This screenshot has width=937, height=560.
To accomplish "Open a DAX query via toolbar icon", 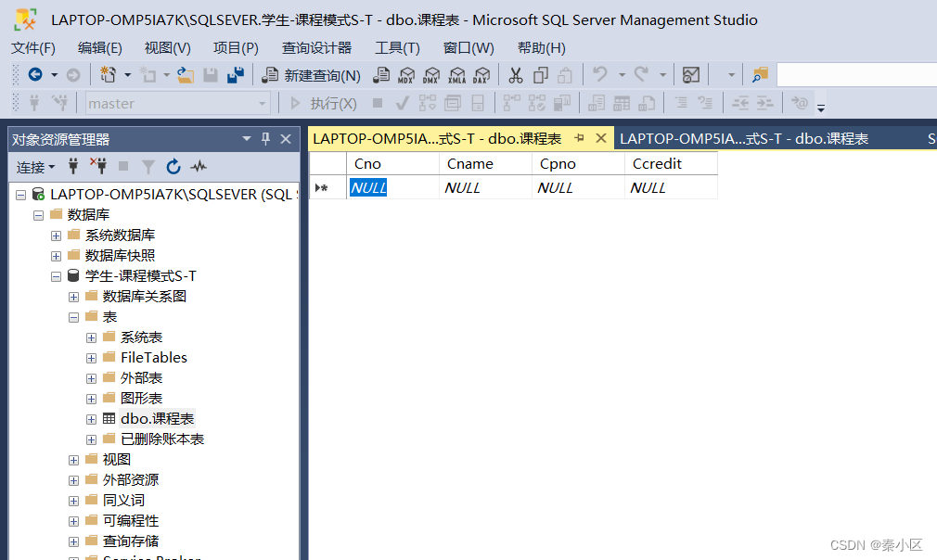I will pyautogui.click(x=481, y=74).
